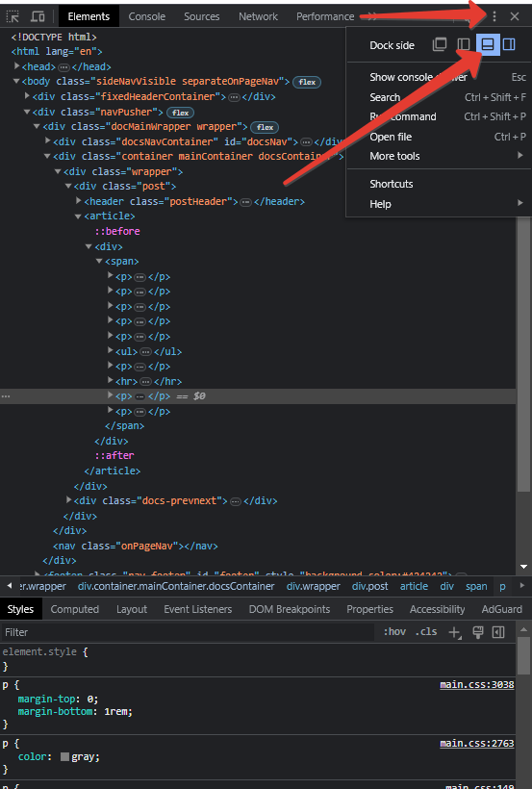Open the Event Listeners tab

pos(198,609)
